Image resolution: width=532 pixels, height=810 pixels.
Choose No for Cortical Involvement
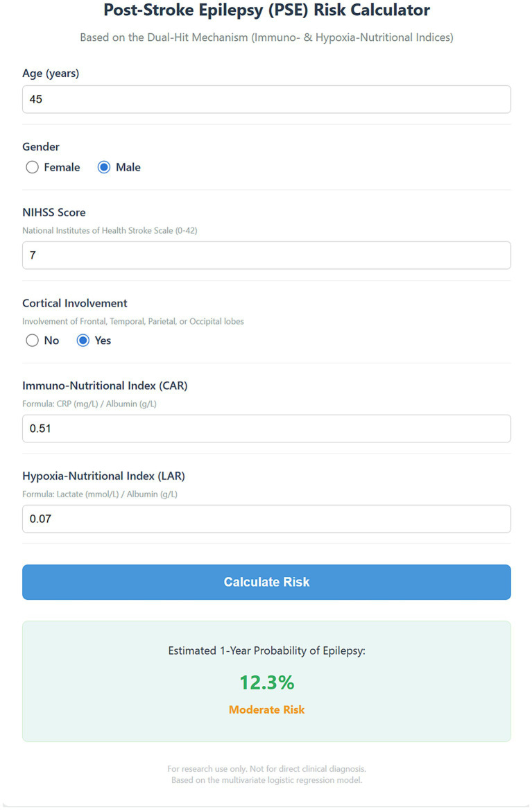(32, 341)
